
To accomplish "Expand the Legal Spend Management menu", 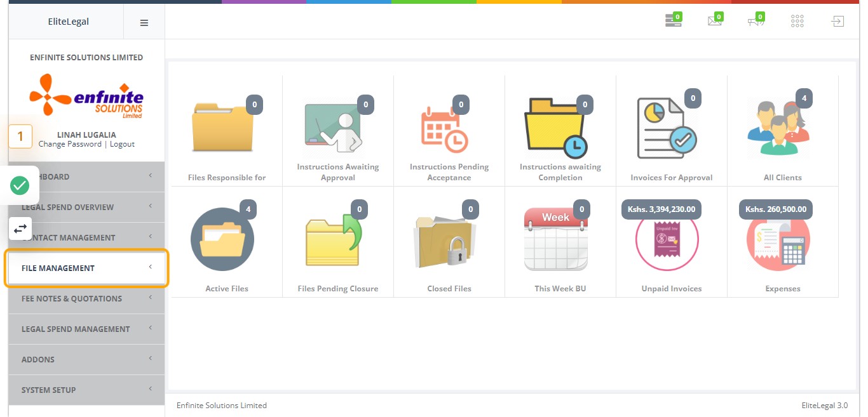I will 86,329.
